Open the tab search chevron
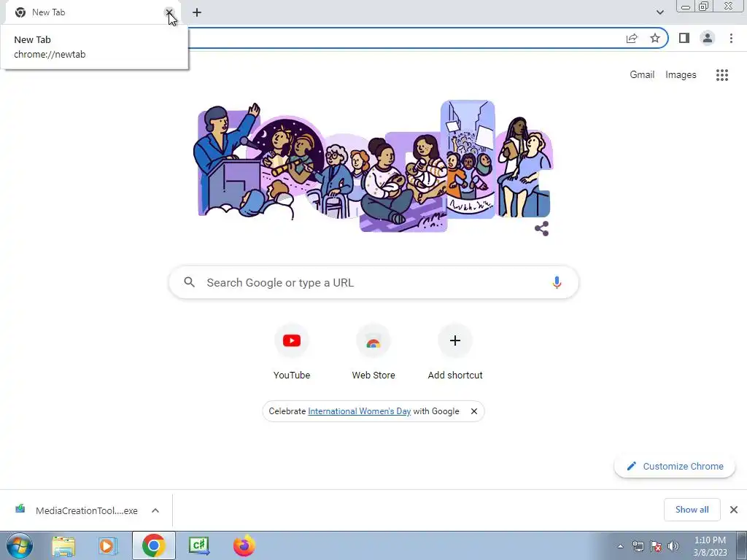747x560 pixels. coord(659,12)
